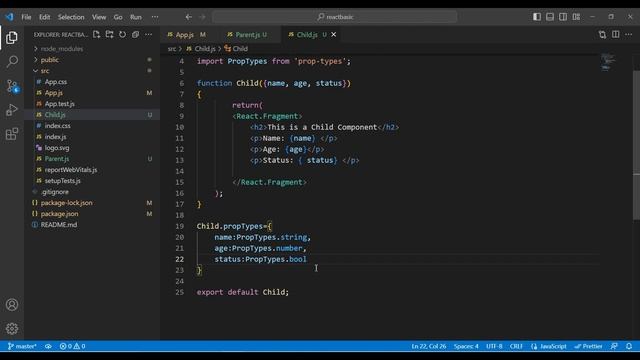This screenshot has width=640, height=360.
Task: Close the Child.js editor tab
Action: [334, 35]
